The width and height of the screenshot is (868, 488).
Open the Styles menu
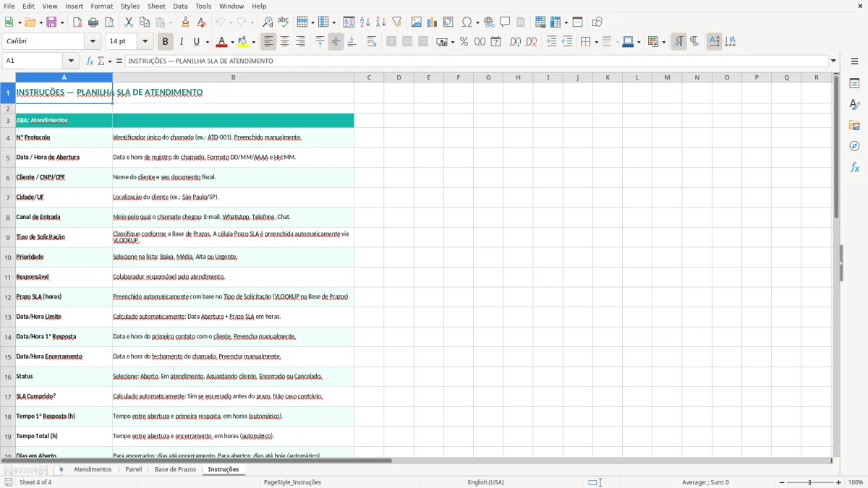coord(130,6)
